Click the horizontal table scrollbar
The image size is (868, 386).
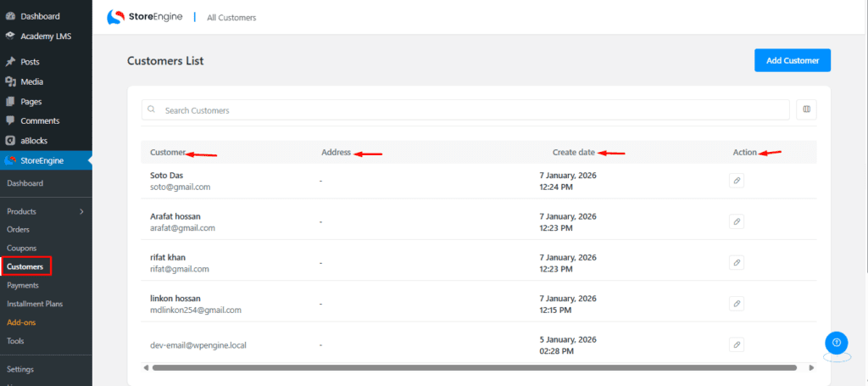pos(475,367)
